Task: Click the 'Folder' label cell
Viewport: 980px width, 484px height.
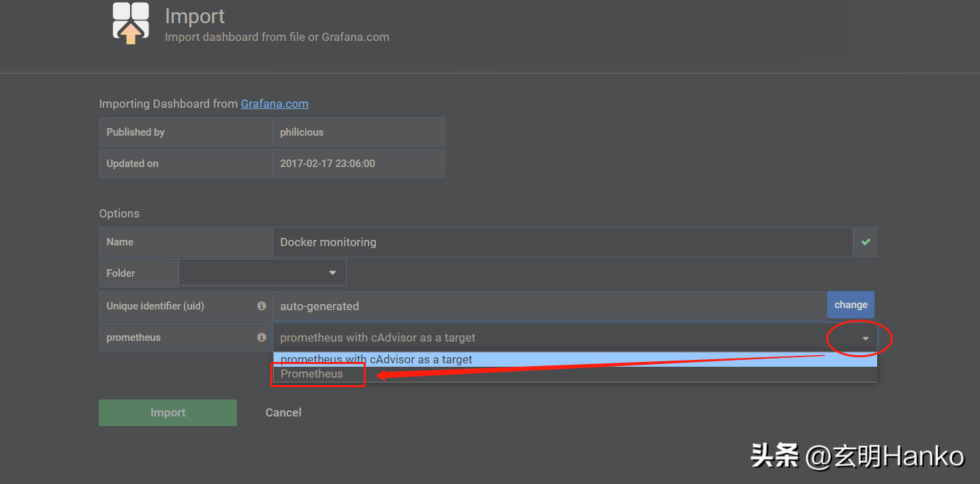Action: click(x=138, y=273)
